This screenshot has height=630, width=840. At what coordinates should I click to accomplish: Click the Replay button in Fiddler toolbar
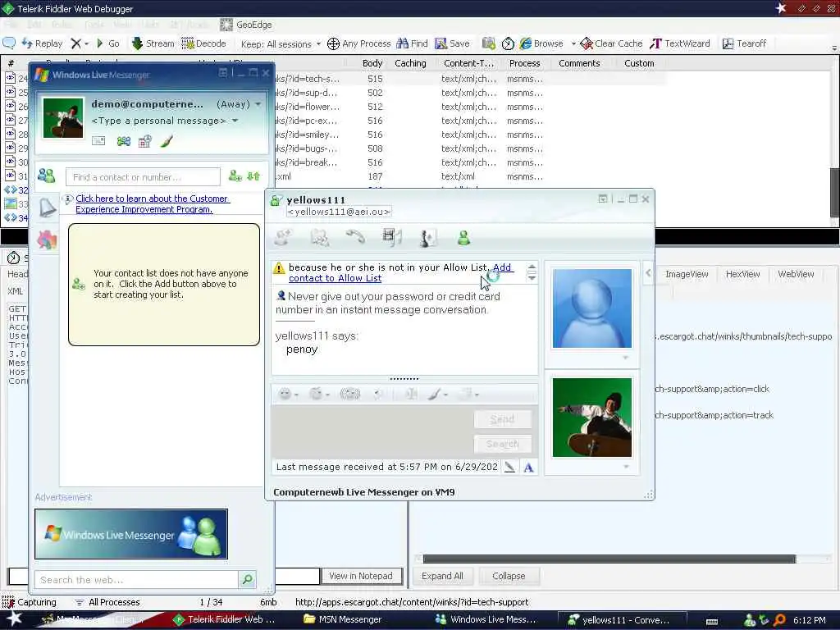click(x=42, y=43)
